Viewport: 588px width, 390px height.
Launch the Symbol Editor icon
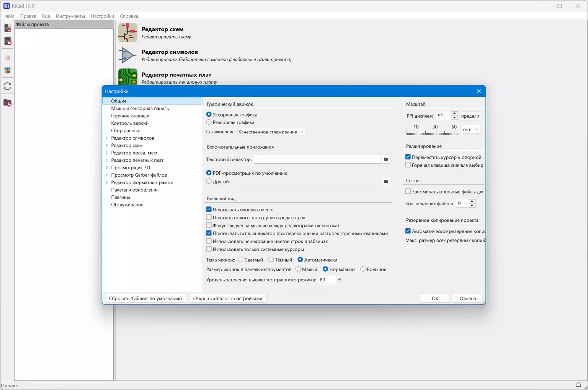127,55
